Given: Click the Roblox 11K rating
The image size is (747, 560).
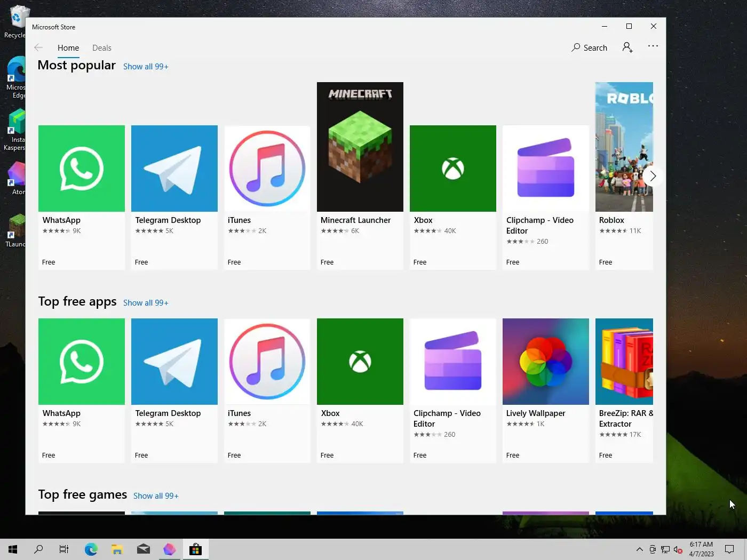Looking at the screenshot, I should click(620, 231).
